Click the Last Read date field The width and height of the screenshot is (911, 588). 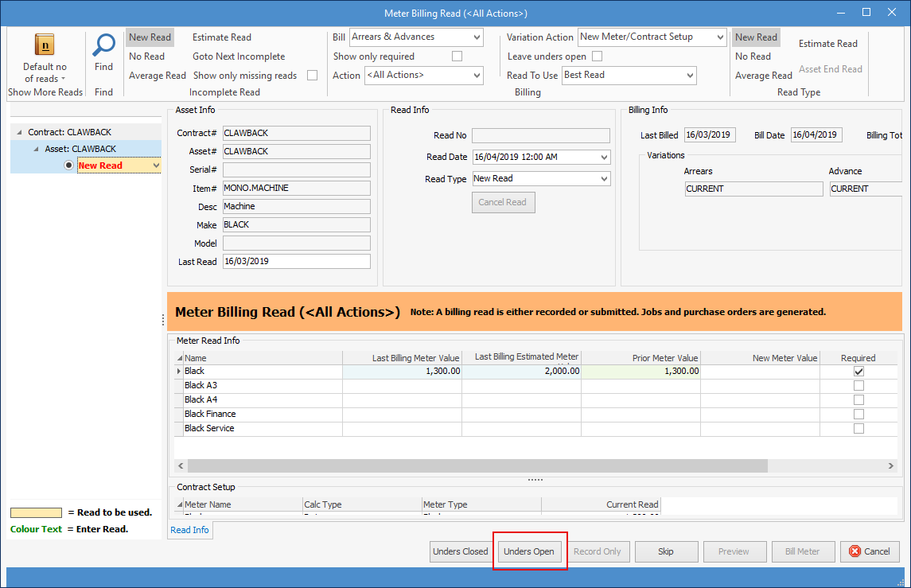tap(296, 262)
